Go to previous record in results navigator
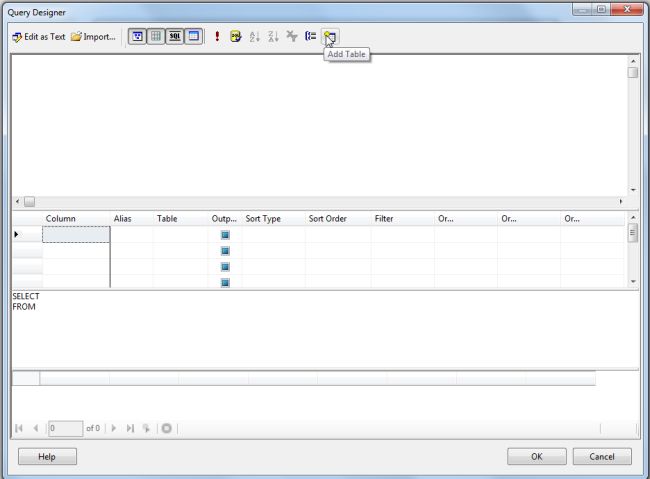Viewport: 650px width, 479px height. pos(36,428)
